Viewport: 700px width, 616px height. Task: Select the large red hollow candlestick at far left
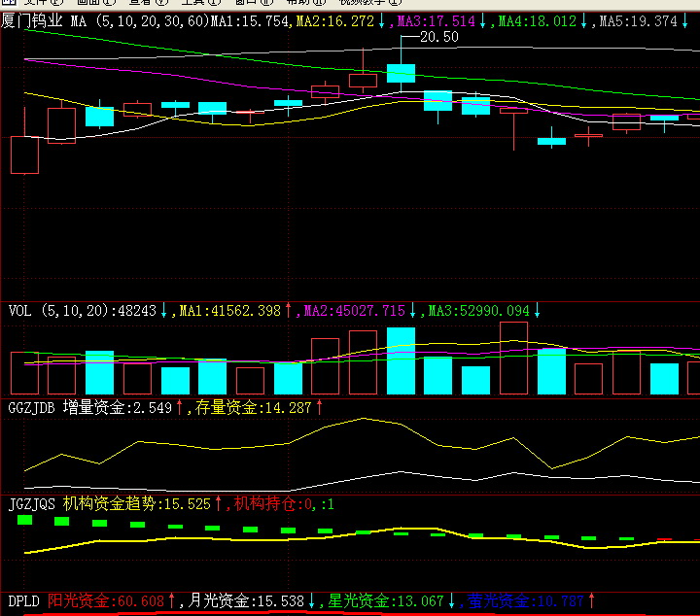pos(24,154)
